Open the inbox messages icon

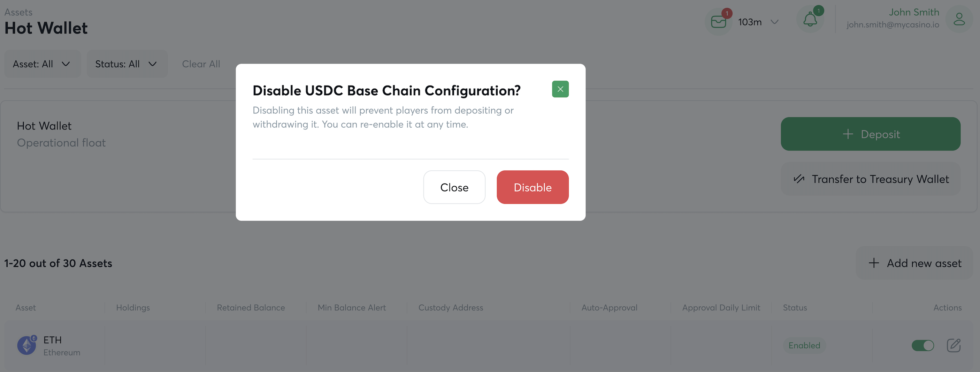point(718,22)
